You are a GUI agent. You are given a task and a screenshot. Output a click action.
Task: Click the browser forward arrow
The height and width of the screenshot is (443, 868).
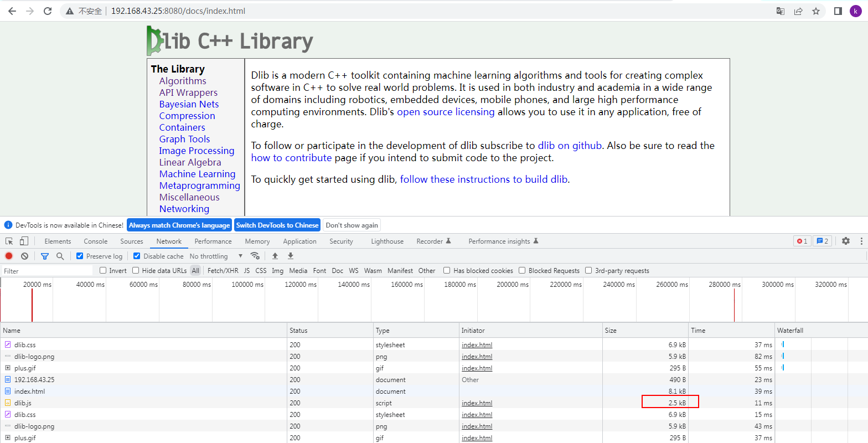(x=30, y=11)
